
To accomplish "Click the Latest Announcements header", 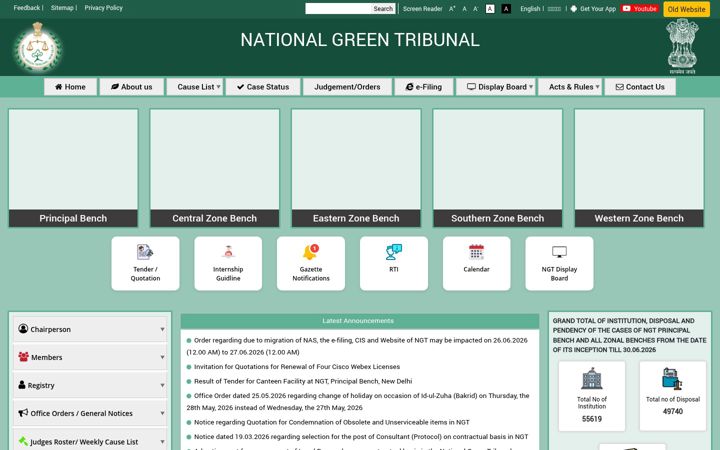I will [x=360, y=321].
